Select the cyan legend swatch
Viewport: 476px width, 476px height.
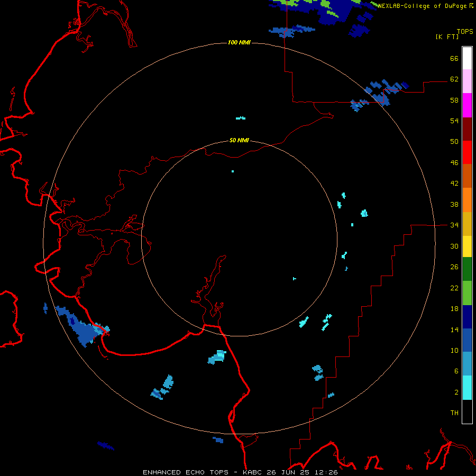coord(467,388)
